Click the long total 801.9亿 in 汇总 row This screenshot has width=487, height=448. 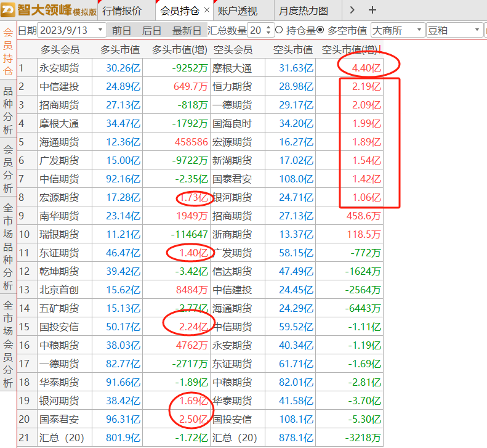click(123, 438)
